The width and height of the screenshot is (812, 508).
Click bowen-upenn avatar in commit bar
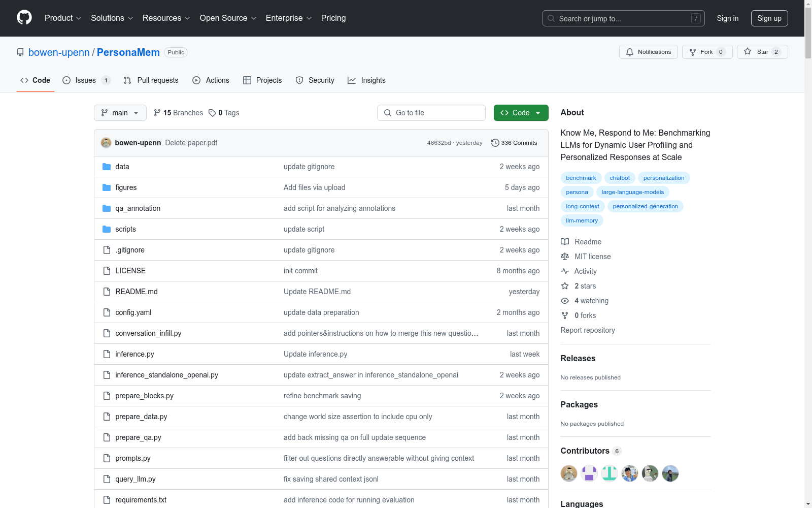(x=106, y=143)
